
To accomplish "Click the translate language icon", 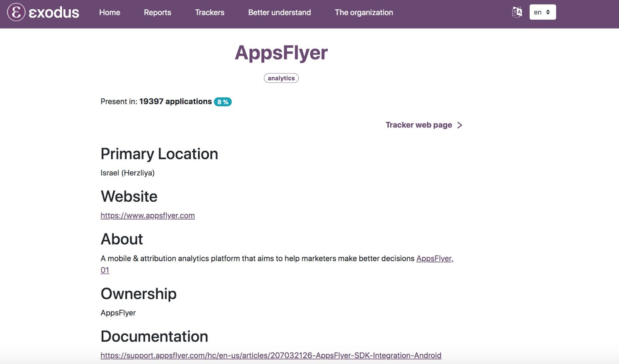I will click(516, 12).
